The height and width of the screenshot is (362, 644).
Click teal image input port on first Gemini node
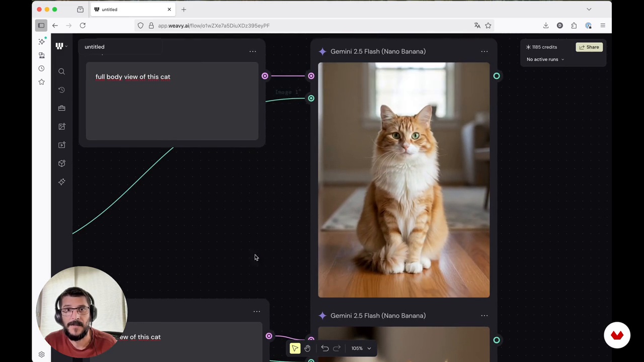(311, 99)
